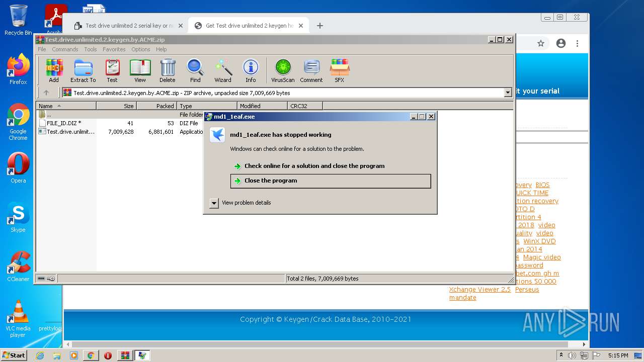The height and width of the screenshot is (362, 644).
Task: Open the View tool in WinRAR
Action: (140, 71)
